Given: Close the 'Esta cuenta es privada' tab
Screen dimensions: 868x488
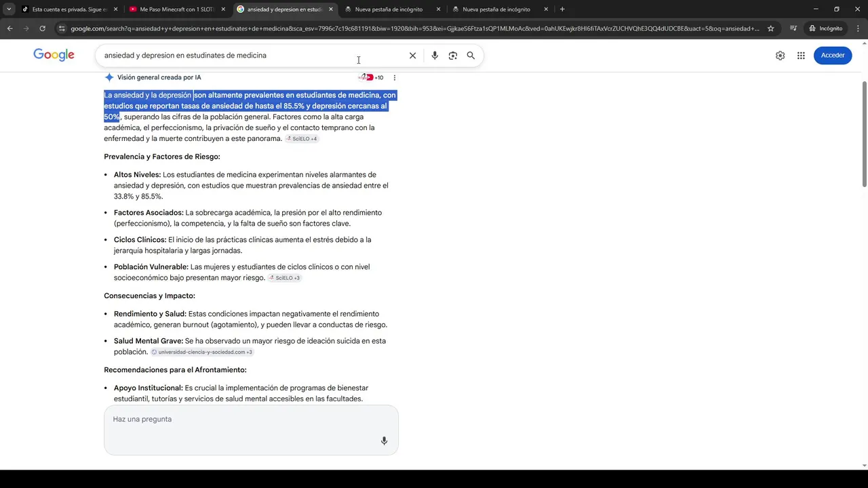Looking at the screenshot, I should pos(115,9).
